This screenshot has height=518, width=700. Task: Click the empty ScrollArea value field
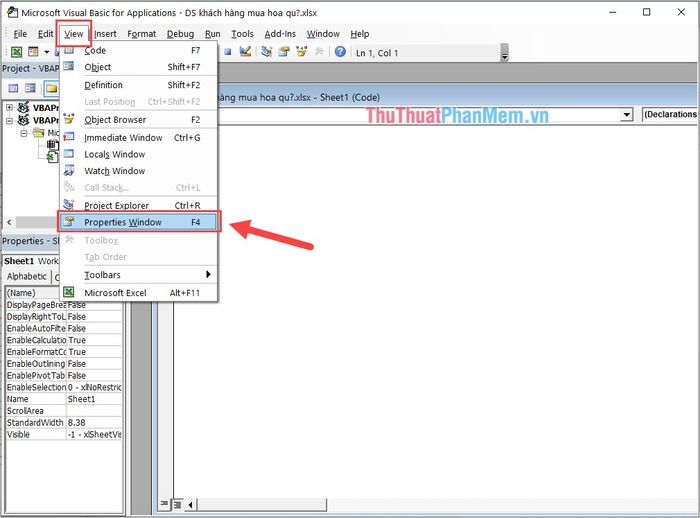(x=94, y=411)
